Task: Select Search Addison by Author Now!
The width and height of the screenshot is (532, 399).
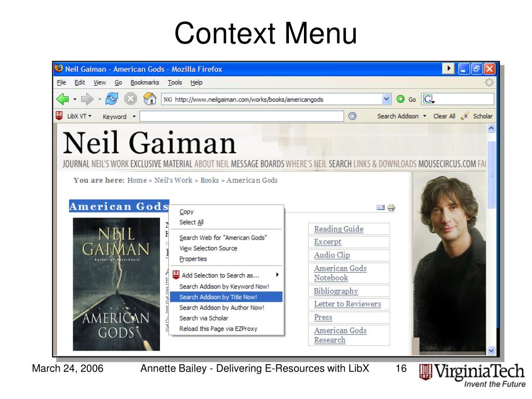Action: [226, 308]
